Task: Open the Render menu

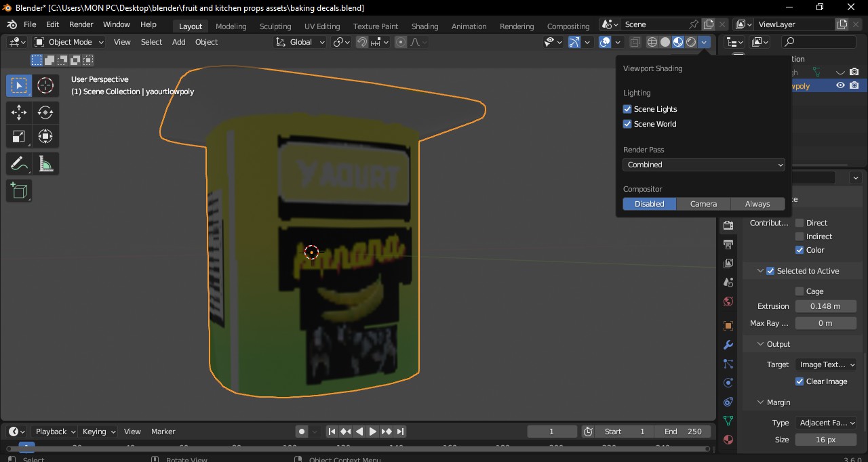Action: click(81, 24)
